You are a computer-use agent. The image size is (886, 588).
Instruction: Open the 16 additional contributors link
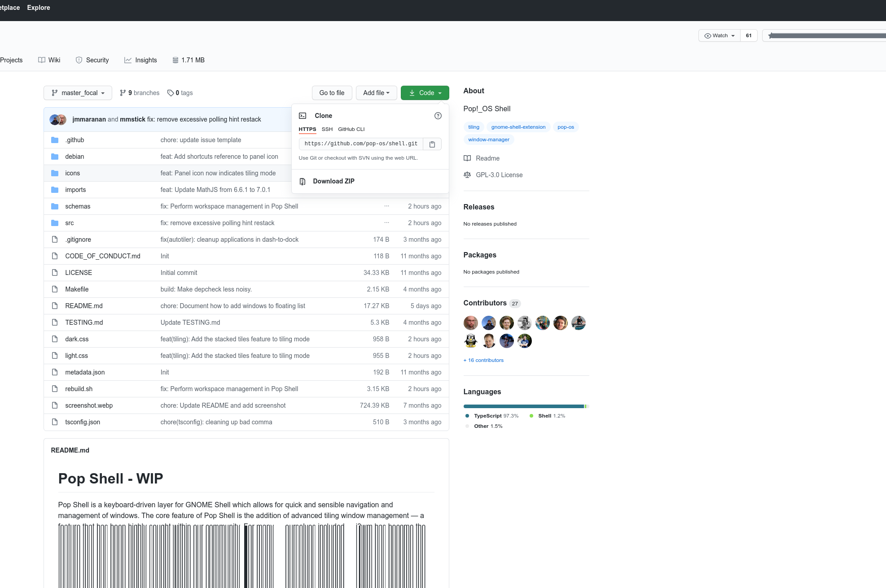pos(483,360)
